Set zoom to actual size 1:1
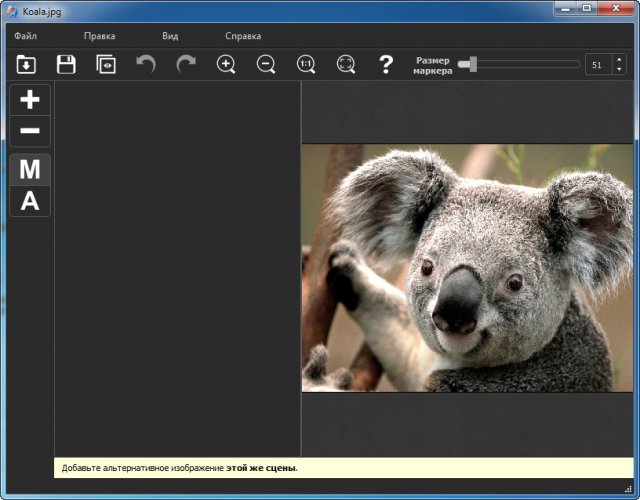The height and width of the screenshot is (500, 640). tap(306, 65)
